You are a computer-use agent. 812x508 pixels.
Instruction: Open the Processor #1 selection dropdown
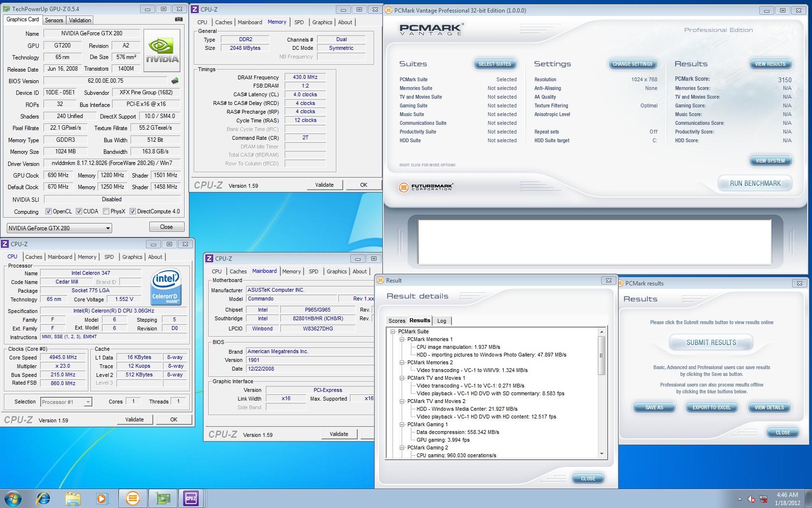[x=66, y=402]
